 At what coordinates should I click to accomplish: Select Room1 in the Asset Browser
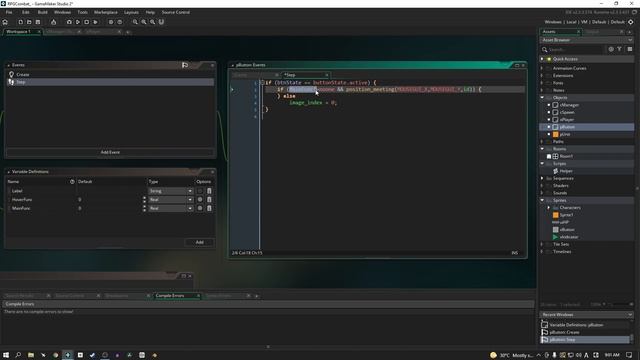pyautogui.click(x=566, y=156)
